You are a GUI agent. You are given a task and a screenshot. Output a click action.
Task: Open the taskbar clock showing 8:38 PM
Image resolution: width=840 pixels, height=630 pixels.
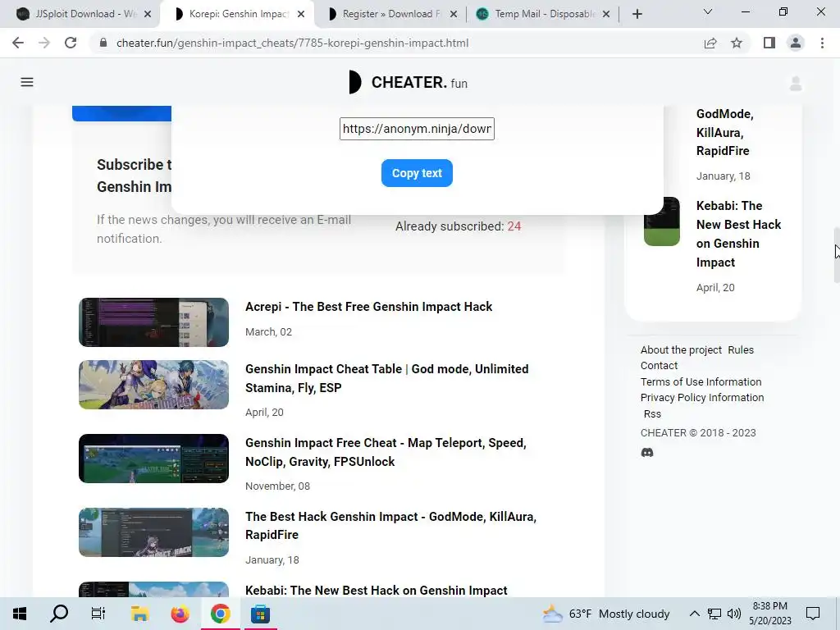pyautogui.click(x=769, y=614)
